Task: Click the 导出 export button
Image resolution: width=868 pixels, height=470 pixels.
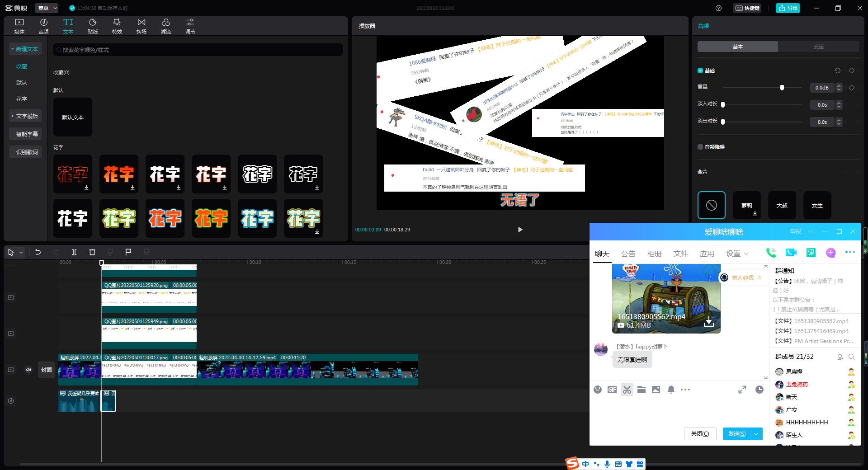Action: pyautogui.click(x=788, y=8)
